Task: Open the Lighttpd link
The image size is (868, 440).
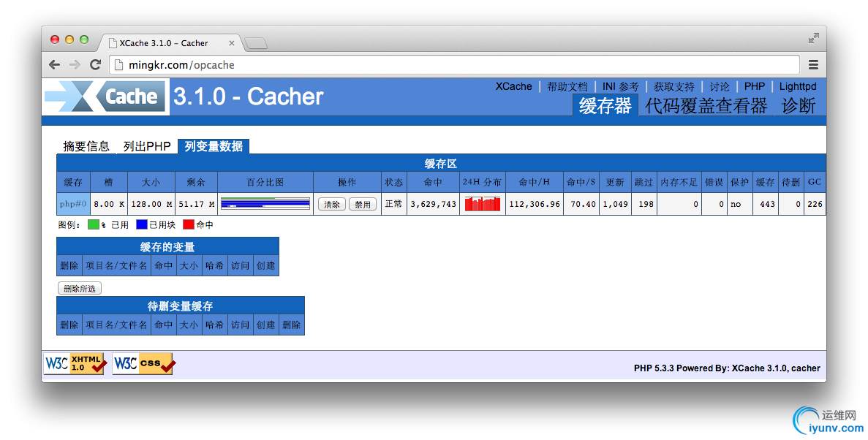Action: 798,86
